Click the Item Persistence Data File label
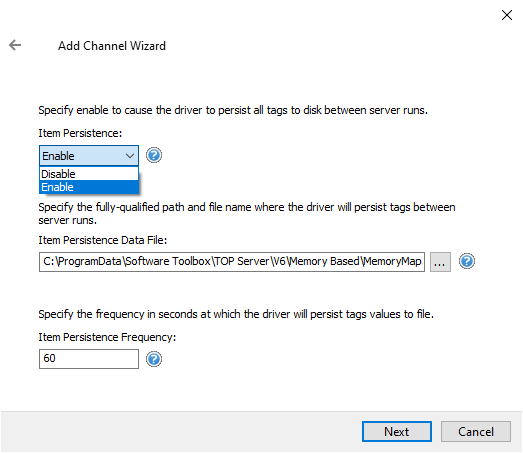This screenshot has width=523, height=453. tap(103, 240)
